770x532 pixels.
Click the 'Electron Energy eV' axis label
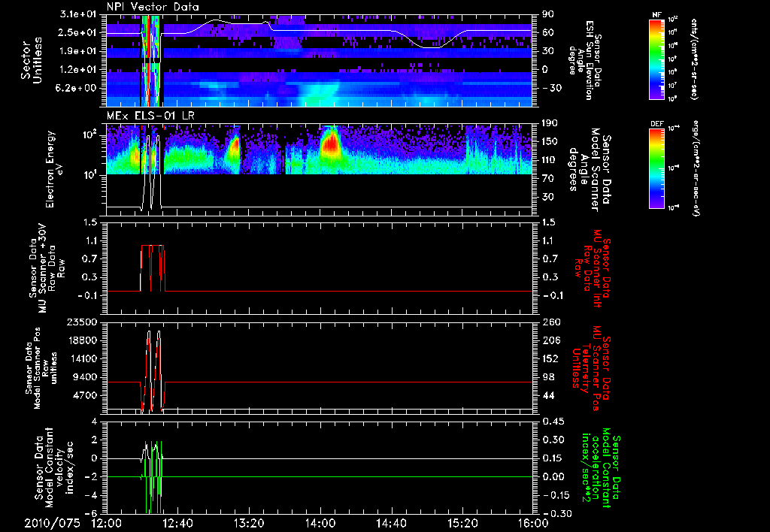pyautogui.click(x=56, y=169)
